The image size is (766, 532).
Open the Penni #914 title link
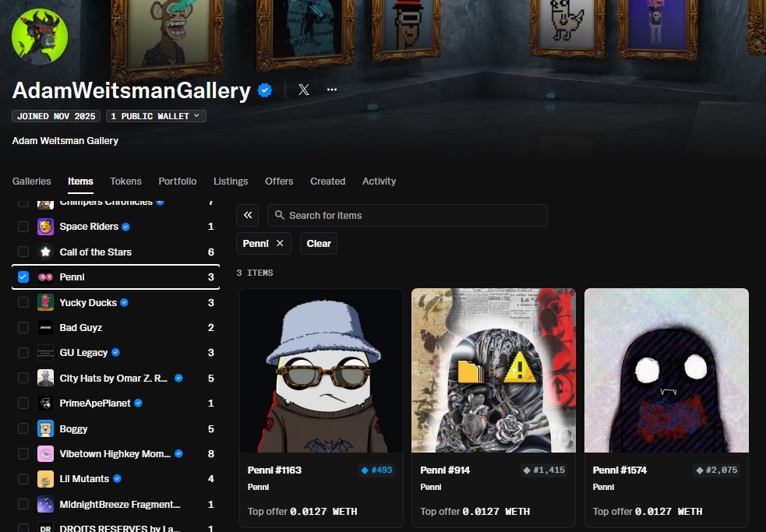tap(445, 470)
